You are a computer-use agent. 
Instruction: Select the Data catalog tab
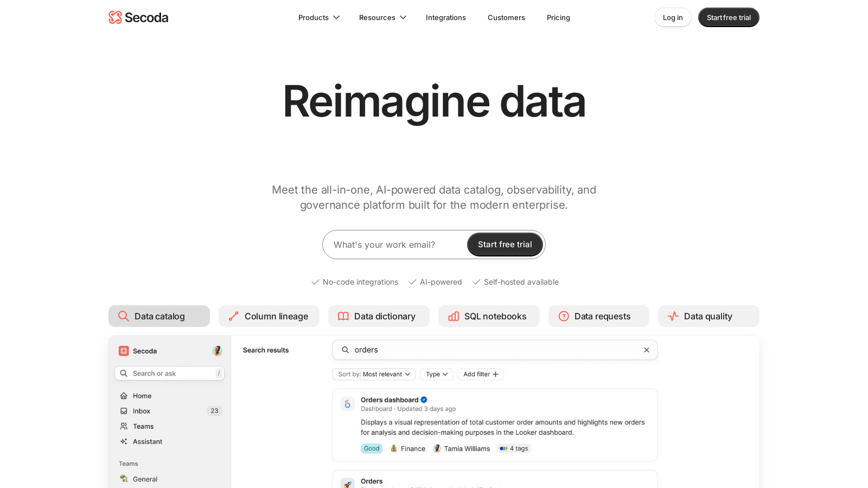[159, 316]
